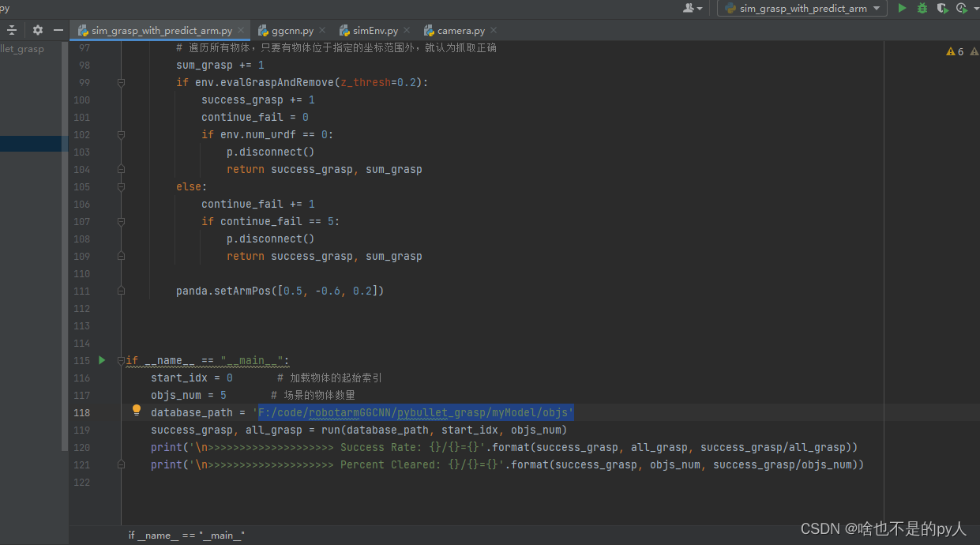Collapse all with the project panel icon
Screen dimensions: 980x545
[x=11, y=28]
